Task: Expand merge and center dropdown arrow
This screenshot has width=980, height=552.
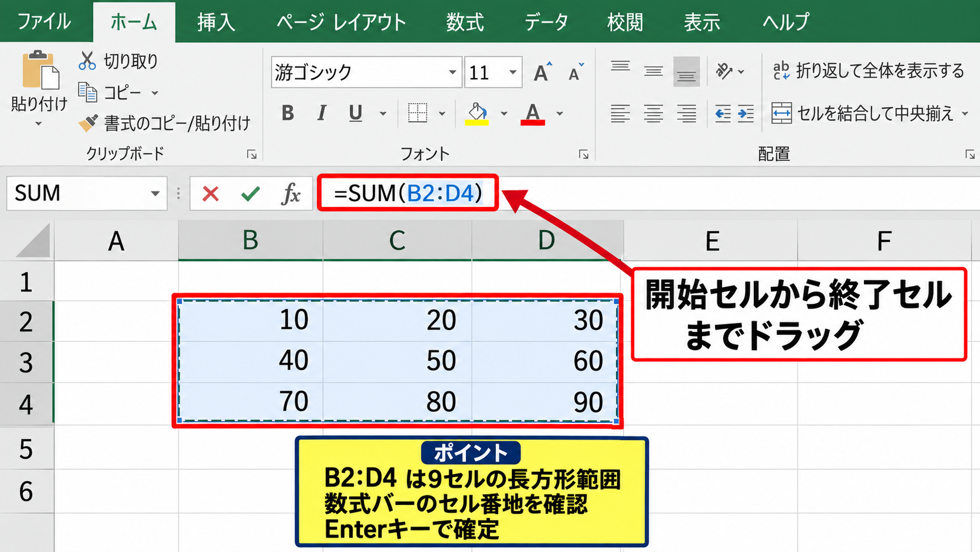Action: pos(965,113)
